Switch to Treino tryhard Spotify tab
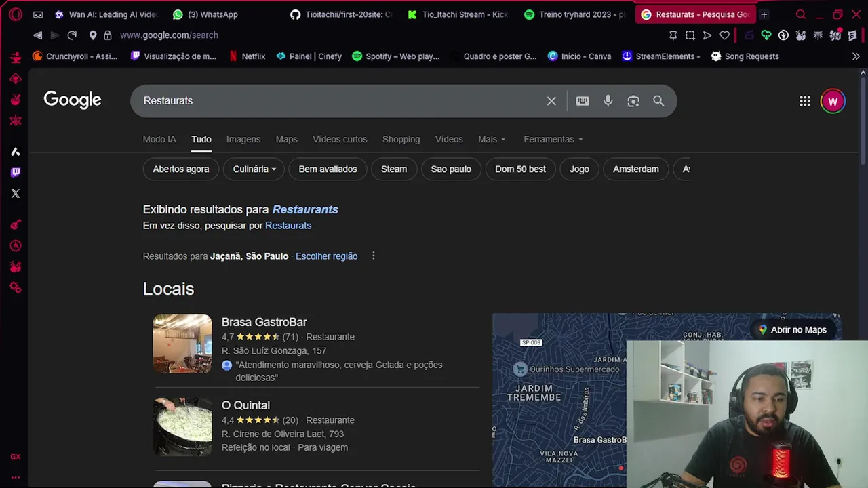The image size is (868, 488). 576,14
